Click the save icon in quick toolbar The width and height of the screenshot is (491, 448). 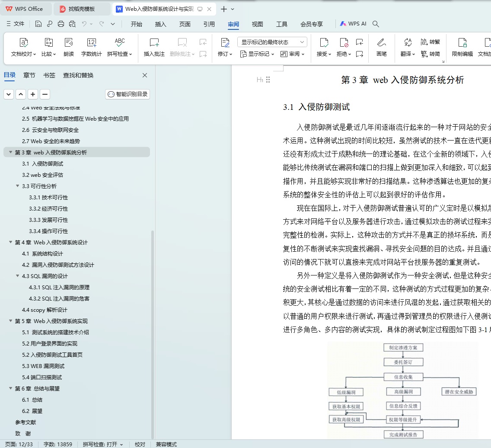(x=38, y=24)
